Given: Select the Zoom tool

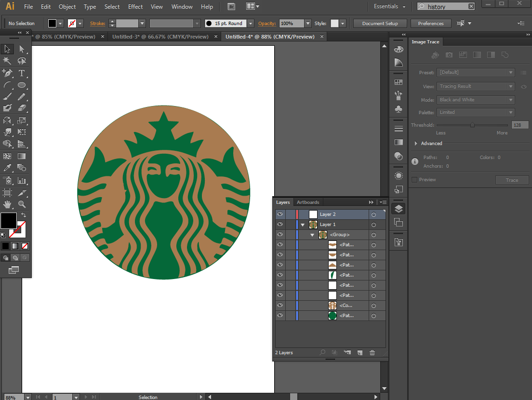Looking at the screenshot, I should [22, 204].
